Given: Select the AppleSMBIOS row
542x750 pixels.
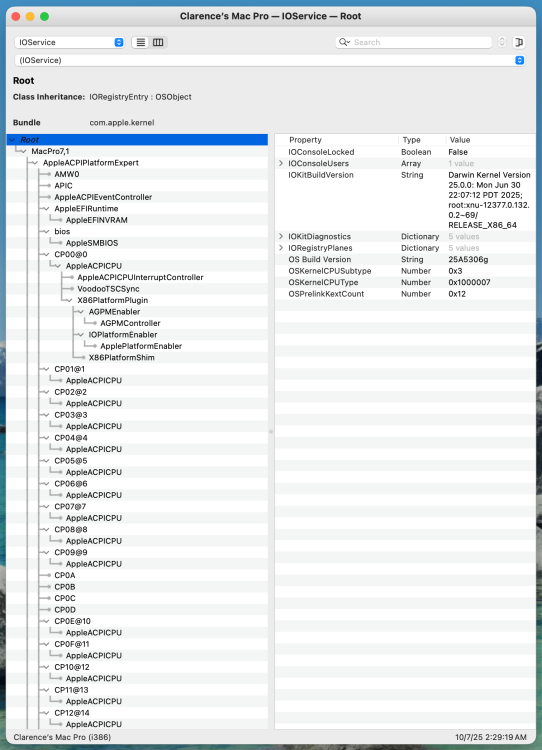Looking at the screenshot, I should [138, 243].
